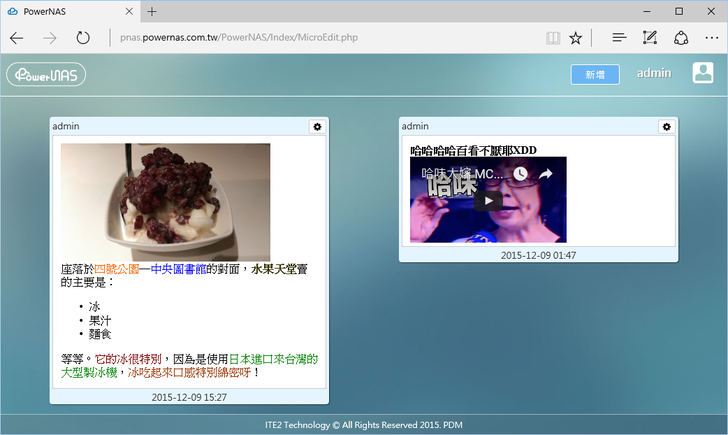The image size is (728, 435).
Task: Click the admin username in header
Action: point(654,73)
